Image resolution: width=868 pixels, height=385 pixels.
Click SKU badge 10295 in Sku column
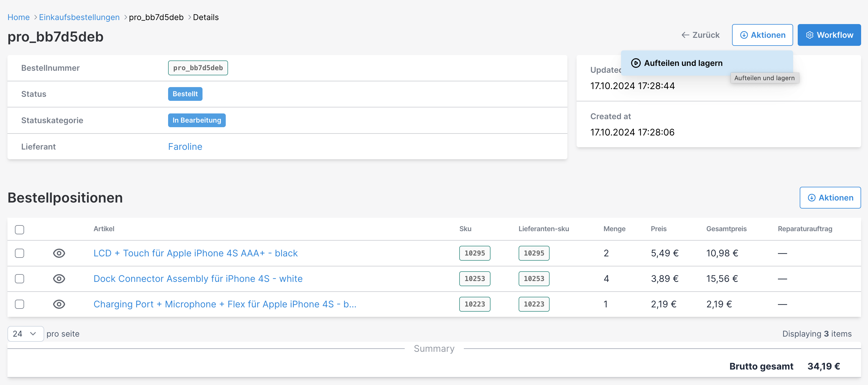[474, 253]
